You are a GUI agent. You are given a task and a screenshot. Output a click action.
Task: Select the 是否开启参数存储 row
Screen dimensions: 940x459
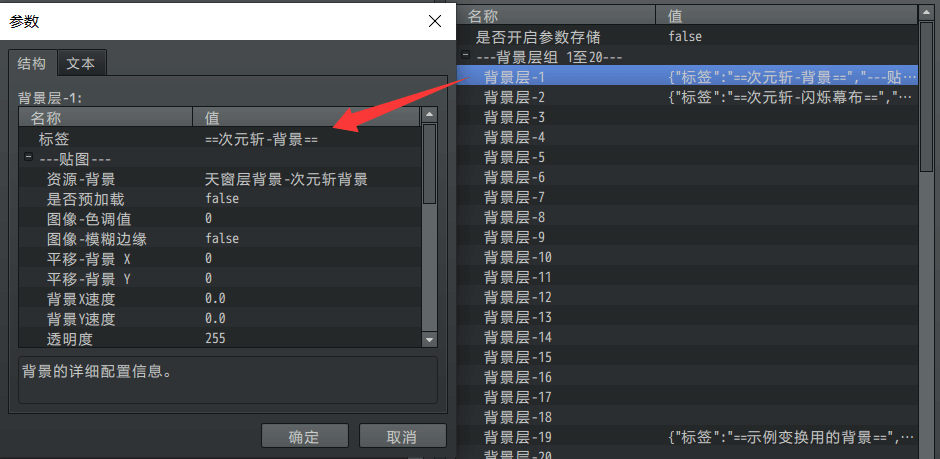pos(687,37)
